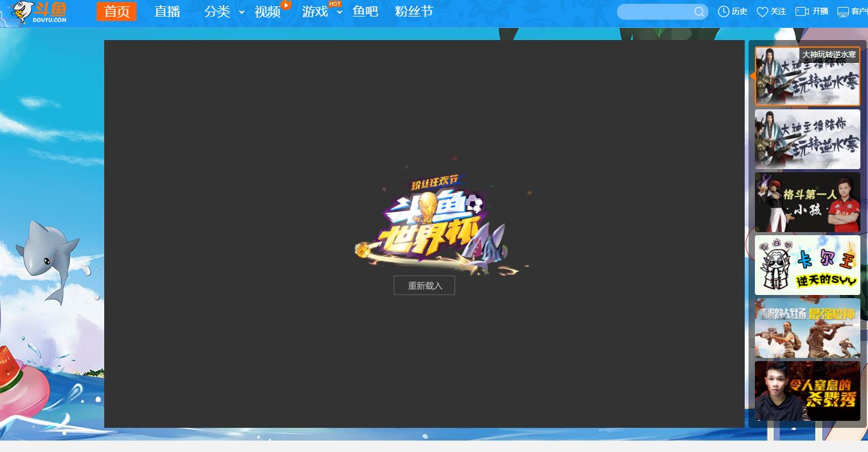
Task: Go to the 直播 live section
Action: [167, 11]
